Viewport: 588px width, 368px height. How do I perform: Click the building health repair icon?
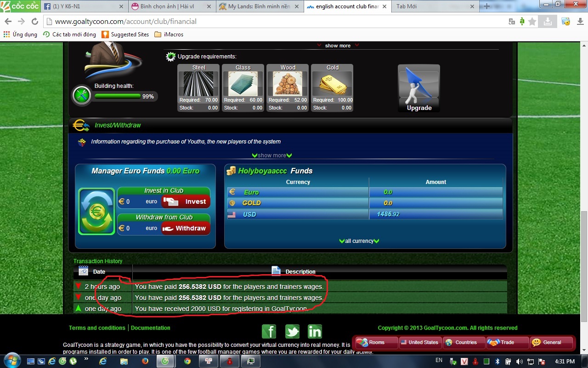[82, 95]
